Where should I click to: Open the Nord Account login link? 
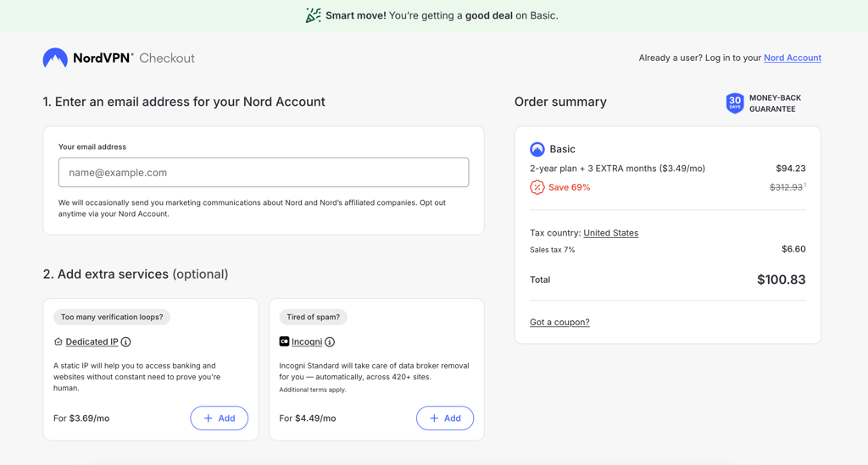(x=793, y=58)
